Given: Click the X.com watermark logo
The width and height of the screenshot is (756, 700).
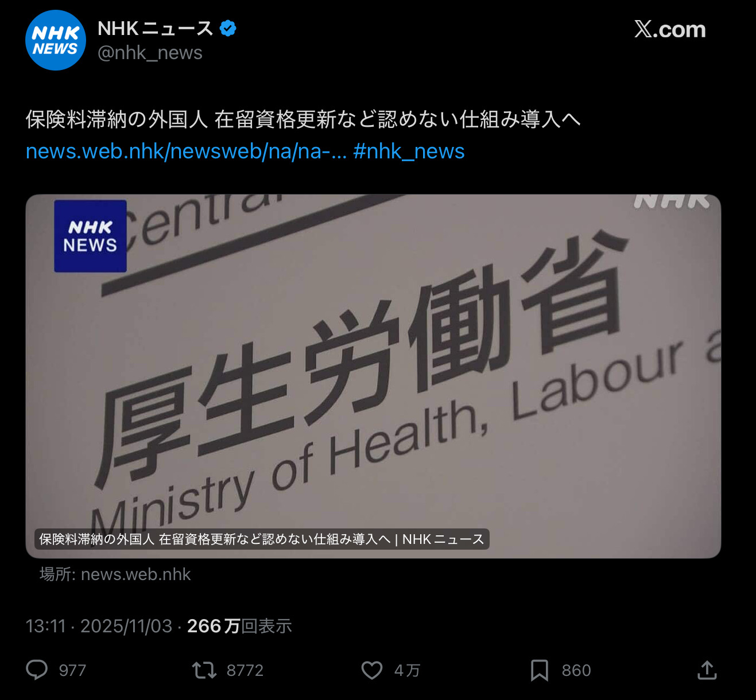Looking at the screenshot, I should [670, 29].
